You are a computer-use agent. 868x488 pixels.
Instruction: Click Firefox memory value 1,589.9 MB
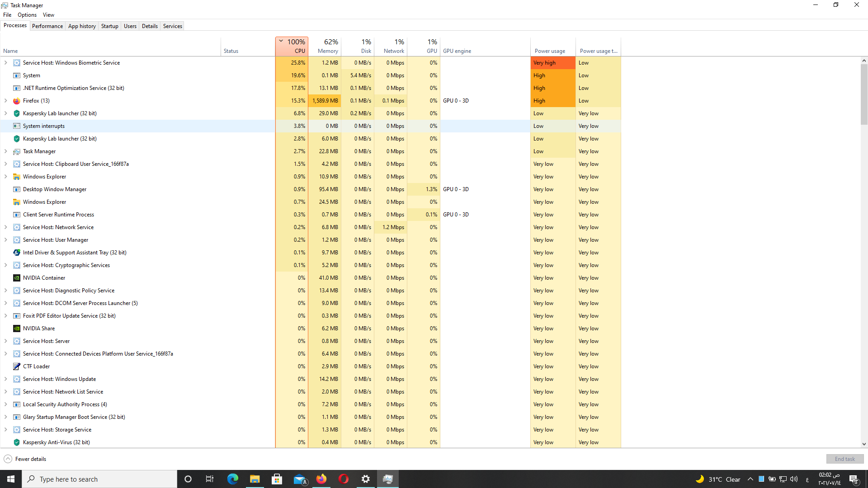tap(325, 101)
